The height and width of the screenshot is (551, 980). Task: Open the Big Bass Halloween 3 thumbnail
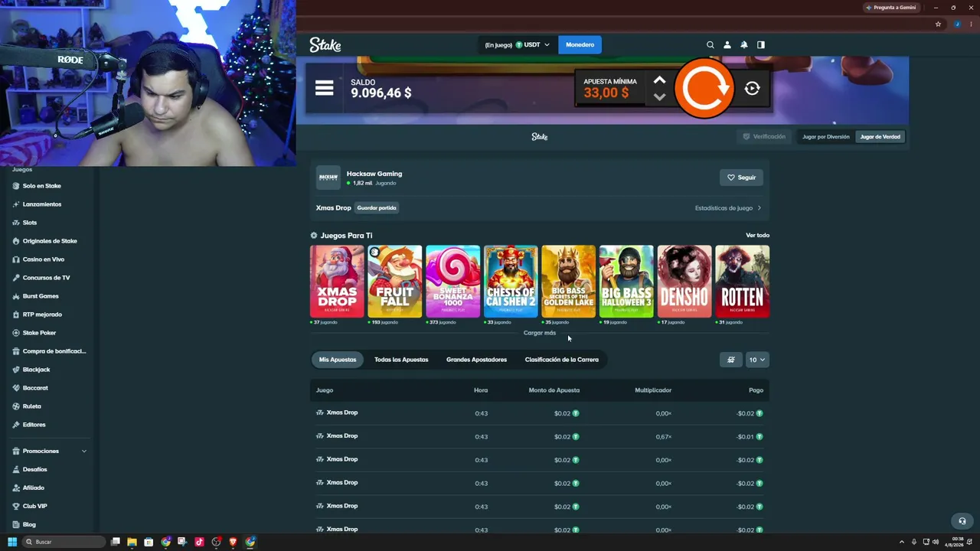click(626, 282)
